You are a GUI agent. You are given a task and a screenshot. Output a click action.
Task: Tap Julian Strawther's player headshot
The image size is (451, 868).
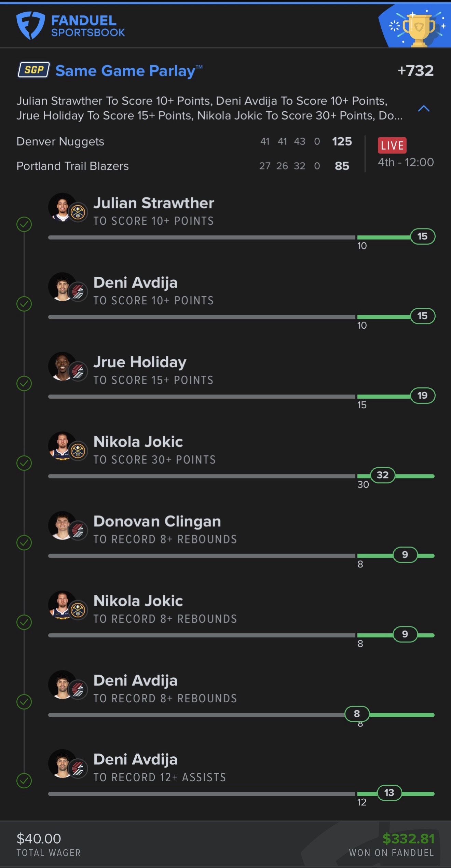click(x=62, y=207)
